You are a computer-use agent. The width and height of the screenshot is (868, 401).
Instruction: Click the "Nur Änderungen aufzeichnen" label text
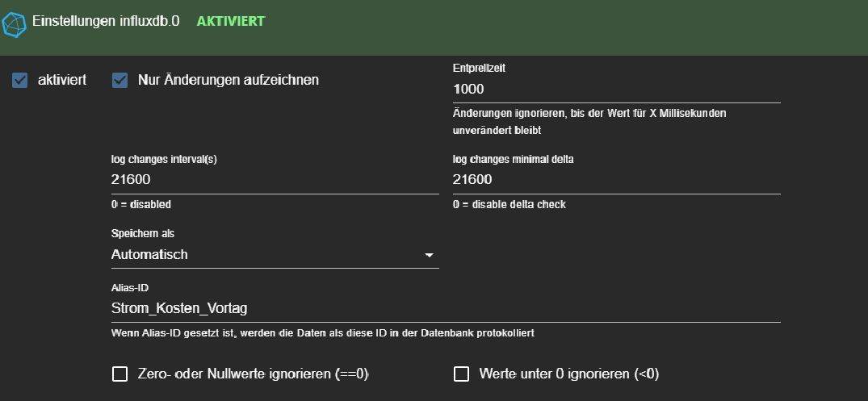coord(229,80)
